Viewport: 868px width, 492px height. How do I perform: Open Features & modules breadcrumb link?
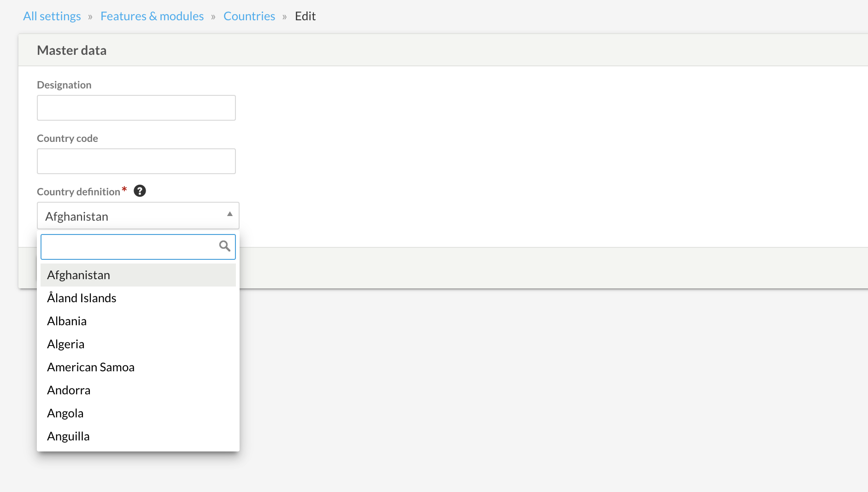coord(152,16)
